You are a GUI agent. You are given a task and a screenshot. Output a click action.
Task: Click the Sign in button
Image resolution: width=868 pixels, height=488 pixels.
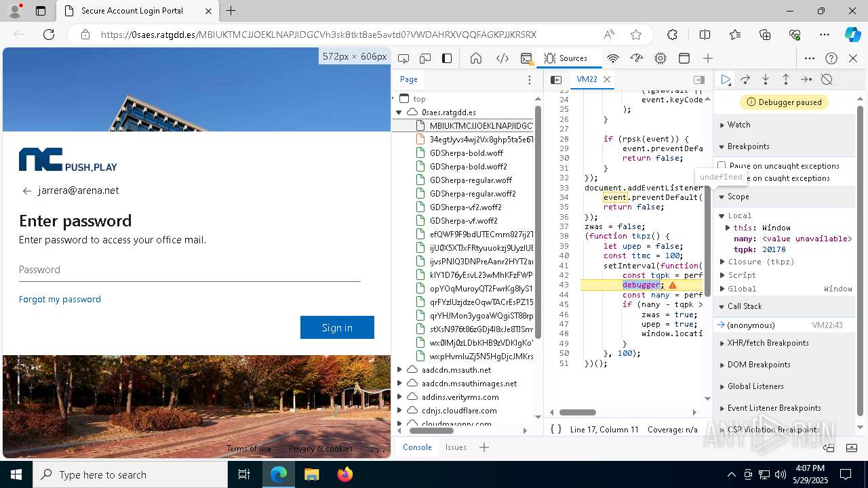[337, 327]
